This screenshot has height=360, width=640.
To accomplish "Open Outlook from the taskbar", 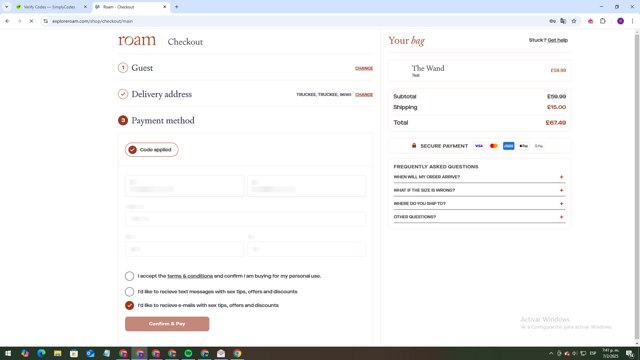I will [90, 353].
